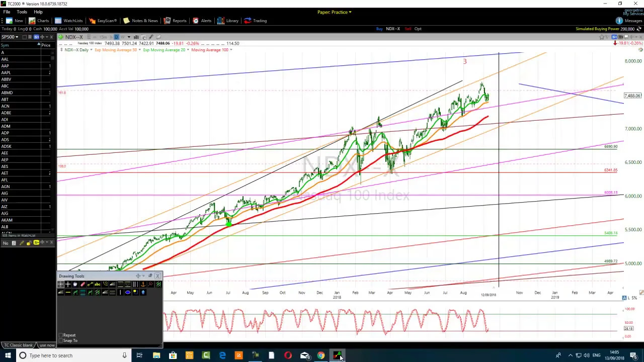Click the Price column header
This screenshot has width=644, height=362.
[46, 45]
